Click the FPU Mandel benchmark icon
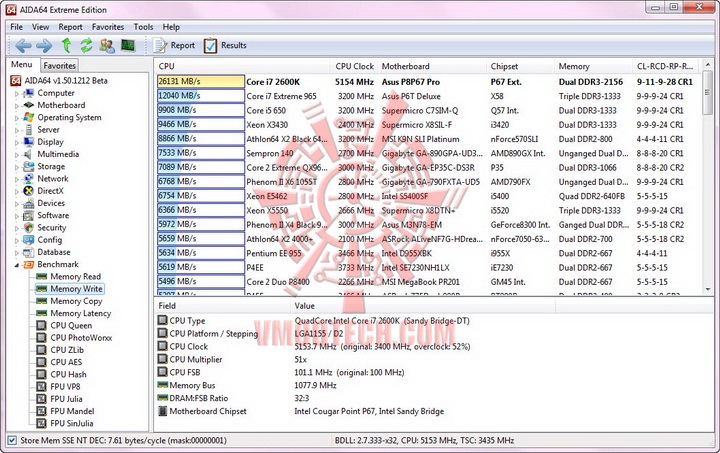The image size is (720, 453). [x=41, y=411]
